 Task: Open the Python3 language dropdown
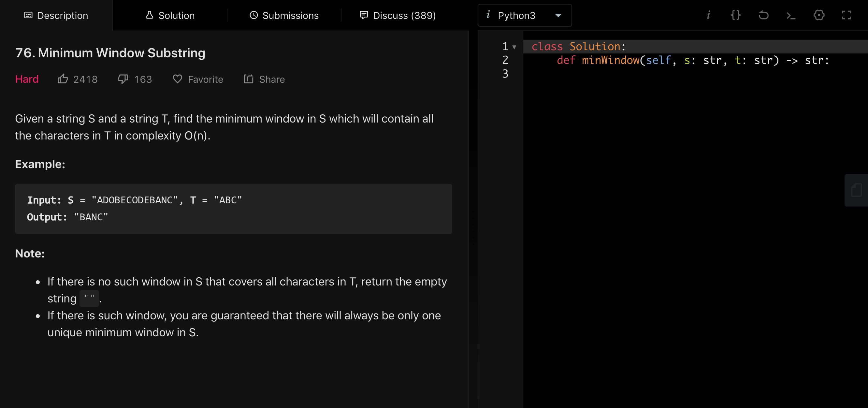coord(524,16)
